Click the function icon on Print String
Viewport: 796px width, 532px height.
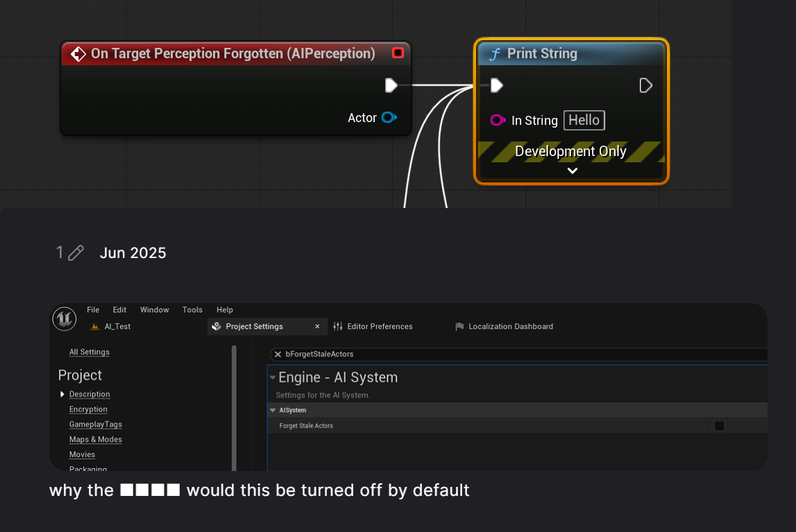[x=495, y=54]
